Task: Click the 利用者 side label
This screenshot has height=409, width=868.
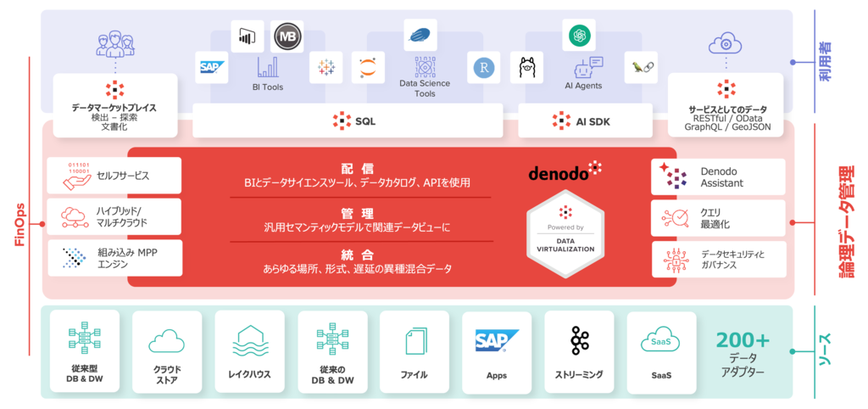Action: pyautogui.click(x=827, y=63)
